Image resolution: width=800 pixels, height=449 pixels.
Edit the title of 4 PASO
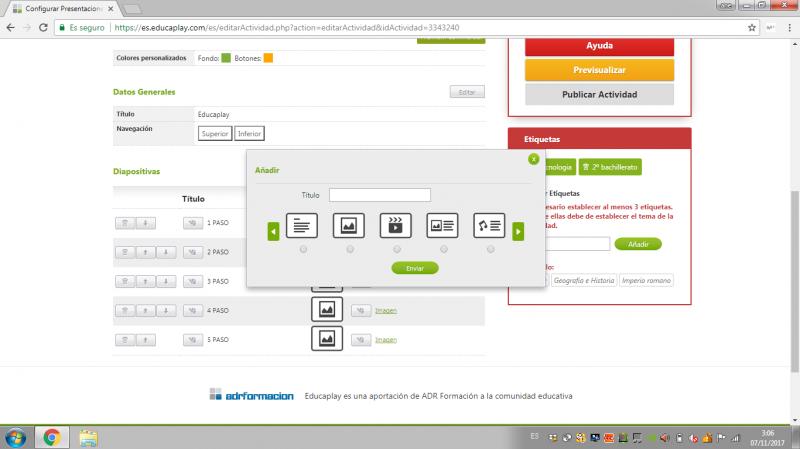coord(193,310)
